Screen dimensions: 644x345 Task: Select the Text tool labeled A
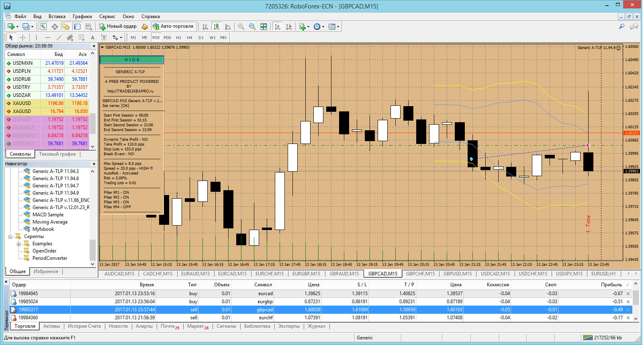coord(92,37)
